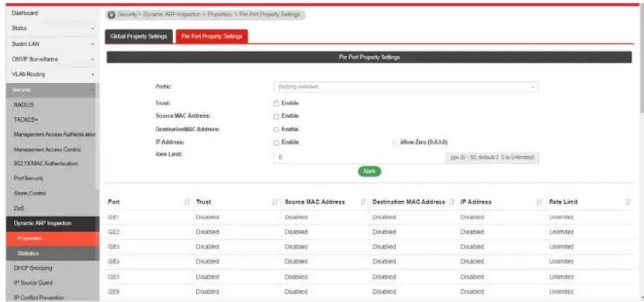Image resolution: width=644 pixels, height=302 pixels.
Task: Click the breadcrumb back arrow icon
Action: pos(111,14)
